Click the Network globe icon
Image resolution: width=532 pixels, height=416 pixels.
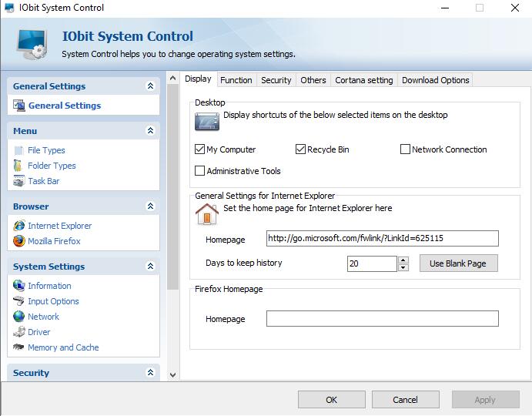[19, 316]
